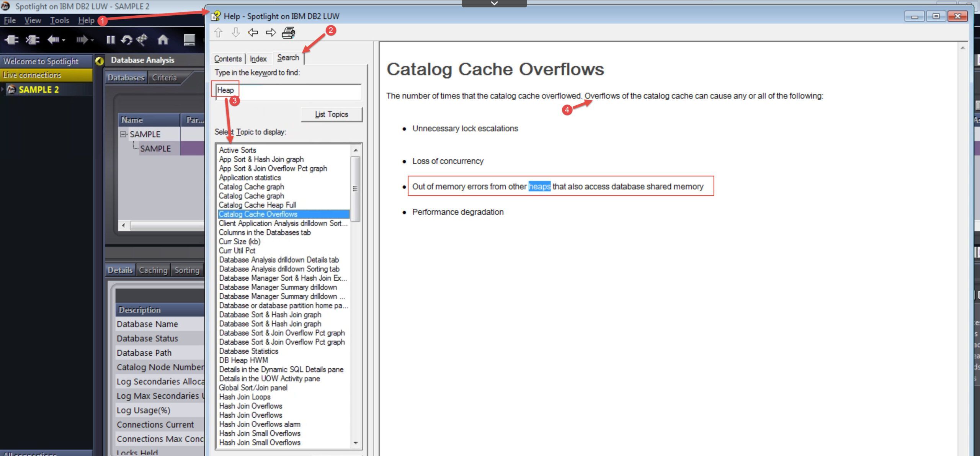Select the Columns in the Databases tab topic

(265, 232)
